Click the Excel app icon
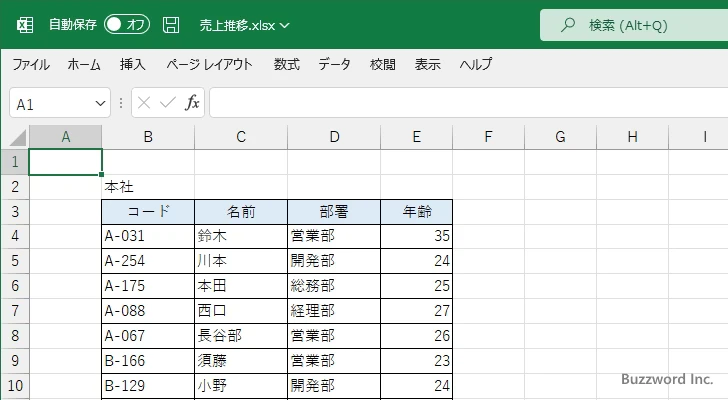728x400 pixels. tap(25, 25)
